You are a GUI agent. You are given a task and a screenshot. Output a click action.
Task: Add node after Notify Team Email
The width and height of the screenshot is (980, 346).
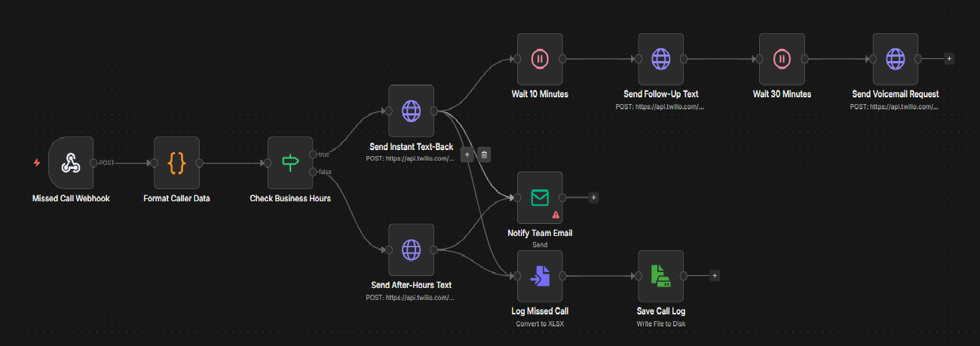click(593, 197)
